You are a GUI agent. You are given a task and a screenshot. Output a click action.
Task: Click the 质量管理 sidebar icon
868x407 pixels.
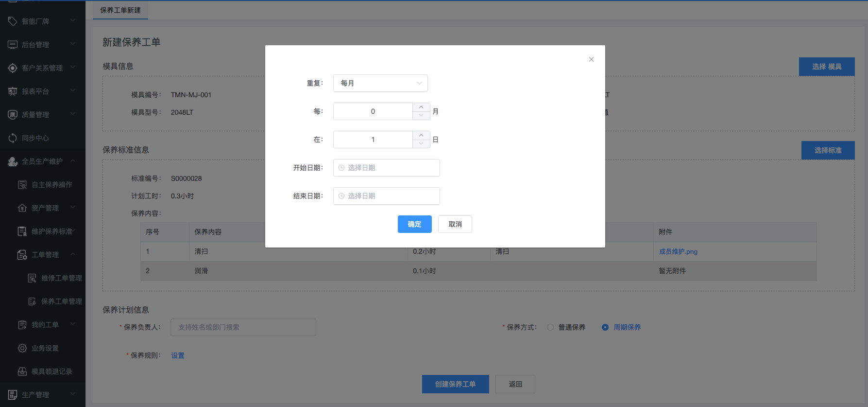tap(13, 115)
